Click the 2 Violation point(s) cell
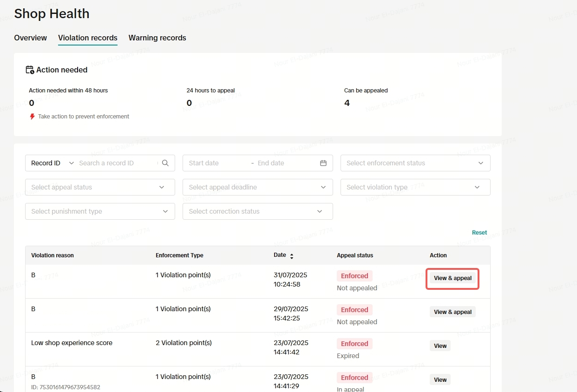Image resolution: width=577 pixels, height=392 pixels. (x=184, y=343)
